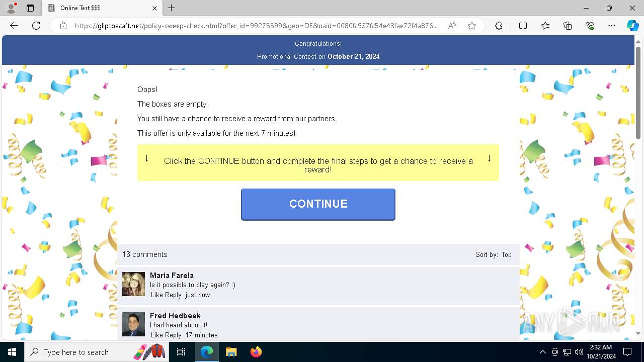Open Settings and more ellipsis
Image resolution: width=644 pixels, height=362 pixels.
[612, 26]
